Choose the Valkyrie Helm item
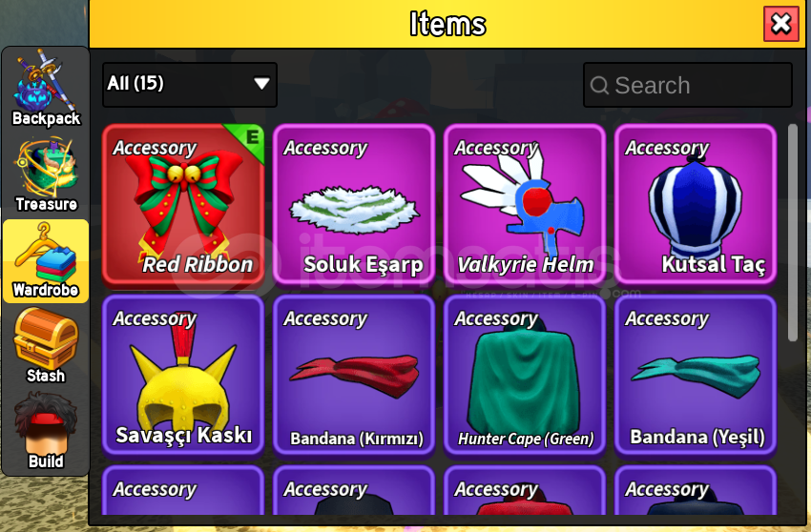Viewport: 811px width, 532px height. [x=525, y=204]
